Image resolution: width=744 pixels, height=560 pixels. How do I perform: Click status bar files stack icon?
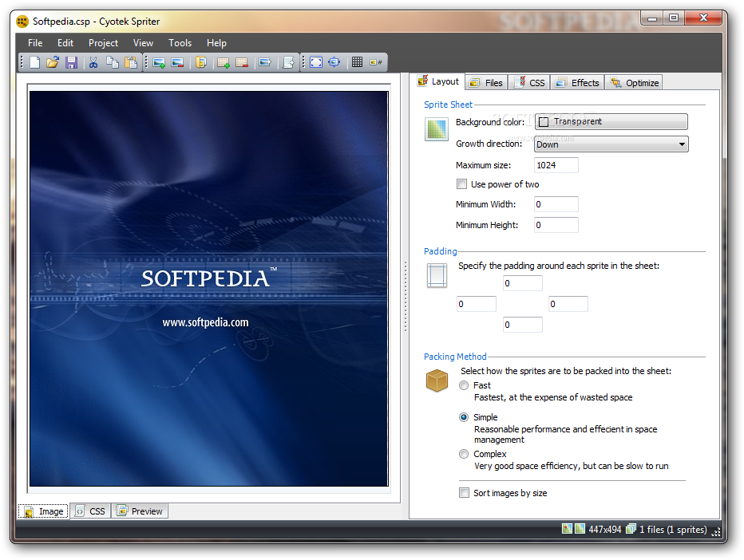[631, 529]
